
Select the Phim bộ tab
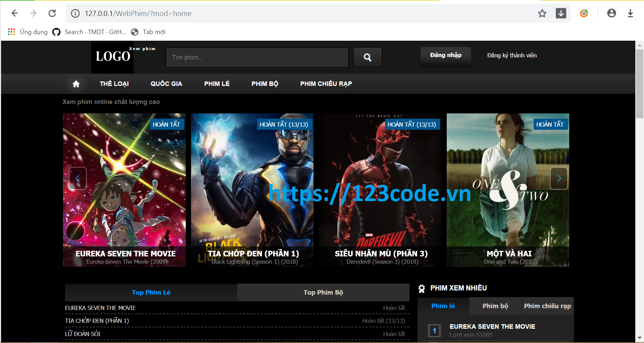(495, 306)
